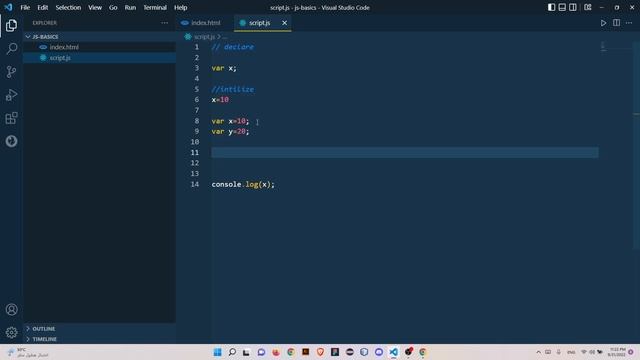
Task: Close the script.js tab
Action: tap(284, 23)
